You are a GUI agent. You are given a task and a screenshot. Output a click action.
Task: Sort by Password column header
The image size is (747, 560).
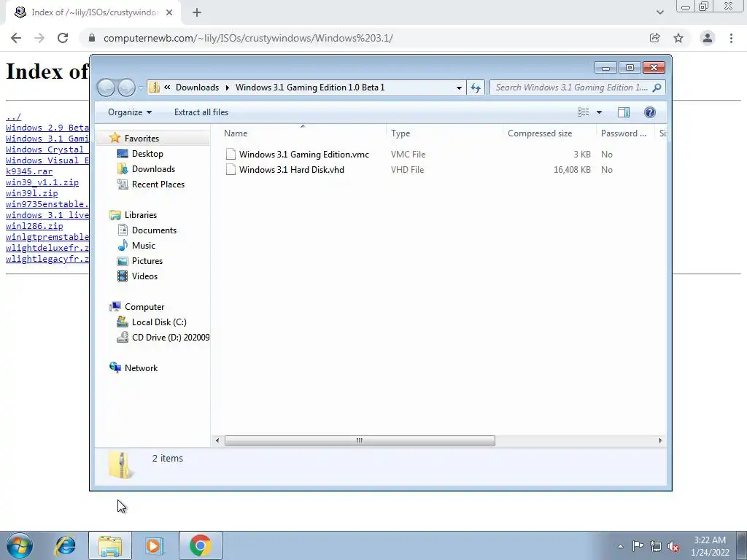(624, 133)
